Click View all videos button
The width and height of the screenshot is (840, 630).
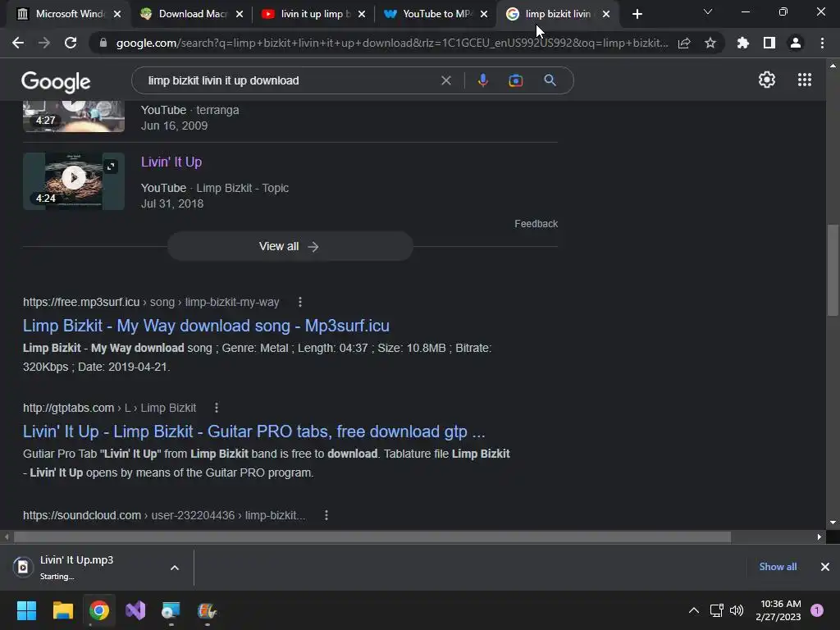(x=290, y=246)
